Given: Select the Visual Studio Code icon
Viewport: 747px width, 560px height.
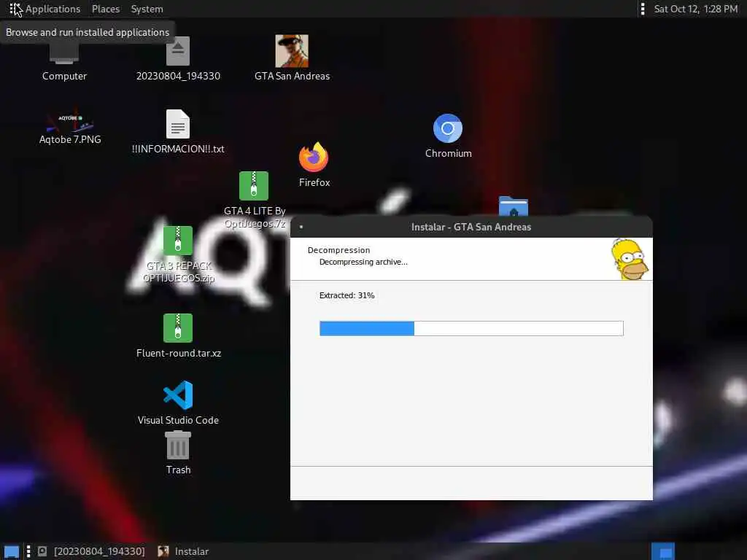Looking at the screenshot, I should tap(178, 402).
